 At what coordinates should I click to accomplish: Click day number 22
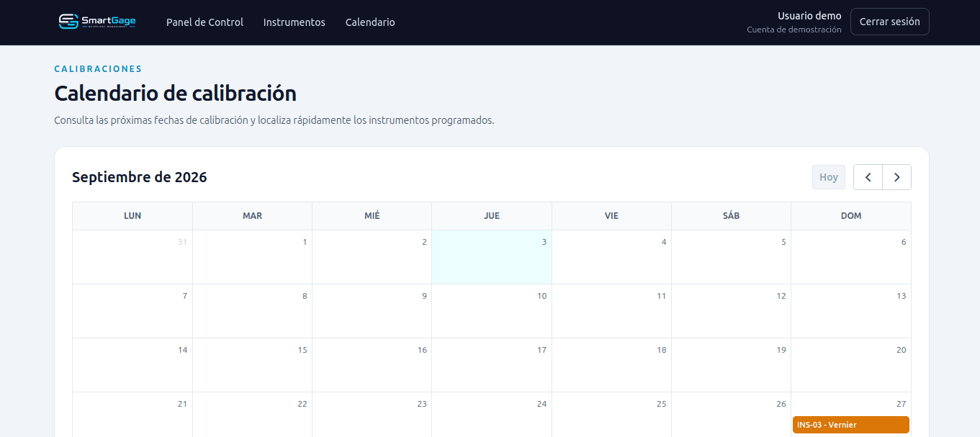(x=302, y=404)
